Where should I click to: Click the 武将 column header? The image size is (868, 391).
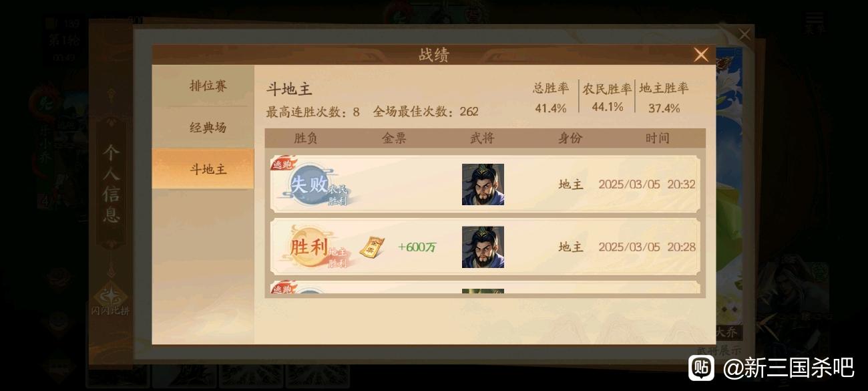pos(482,138)
